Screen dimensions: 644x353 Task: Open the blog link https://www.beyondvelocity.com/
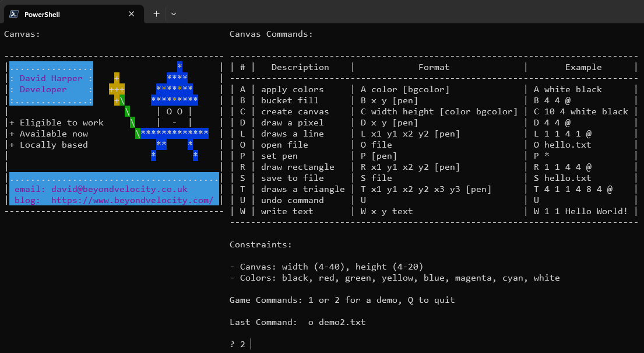click(x=132, y=200)
